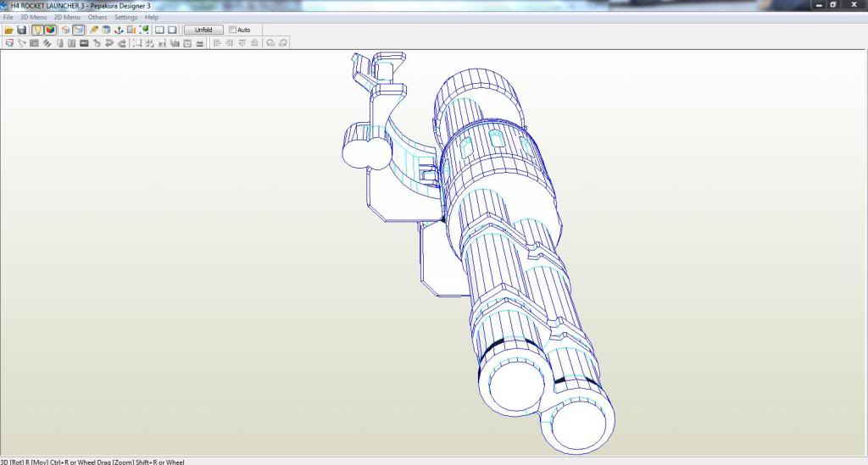Click the plain box model icon
Viewport: 868px width, 465px height.
pyautogui.click(x=65, y=30)
